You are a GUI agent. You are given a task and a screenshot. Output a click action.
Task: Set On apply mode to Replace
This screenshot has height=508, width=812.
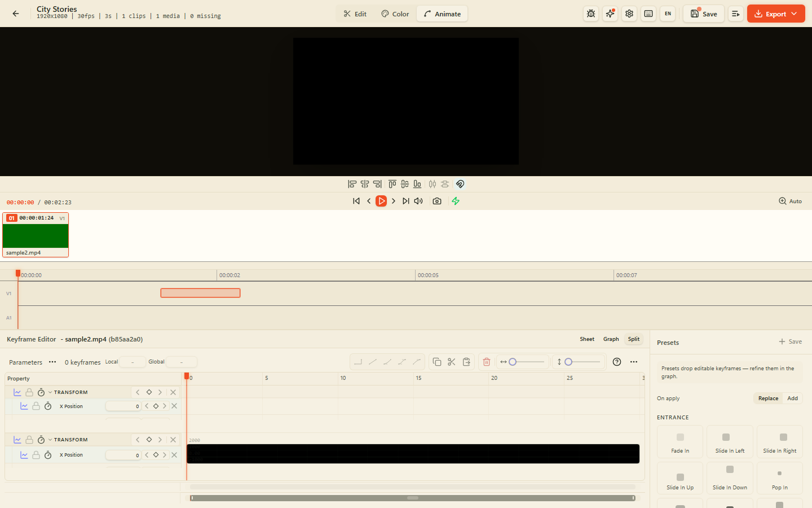(768, 398)
